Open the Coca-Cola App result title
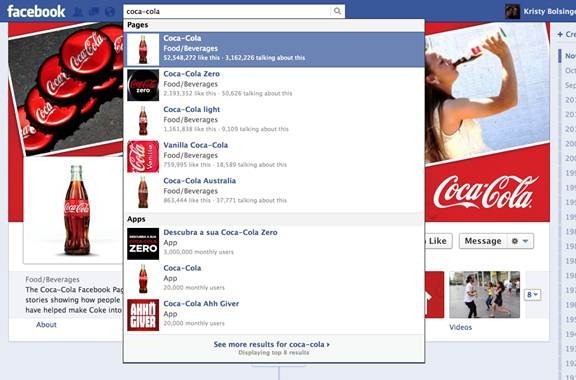 (182, 268)
